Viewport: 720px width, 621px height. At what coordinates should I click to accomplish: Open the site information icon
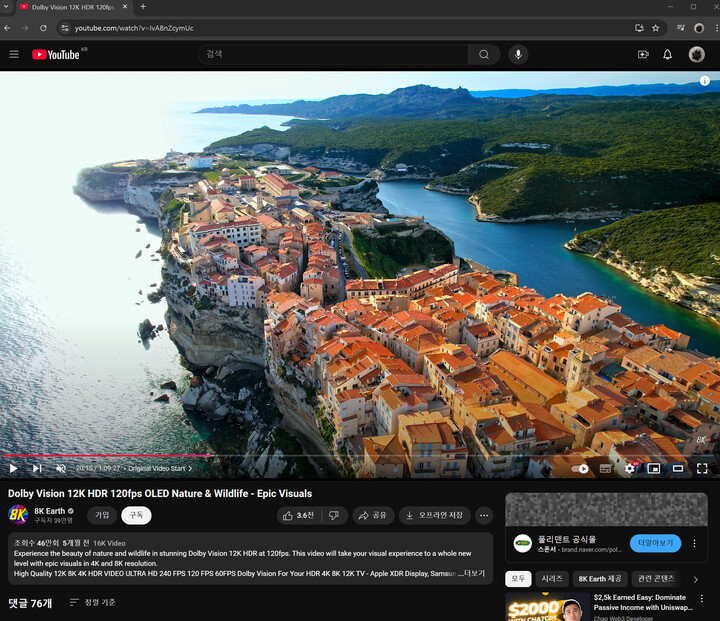coord(65,28)
